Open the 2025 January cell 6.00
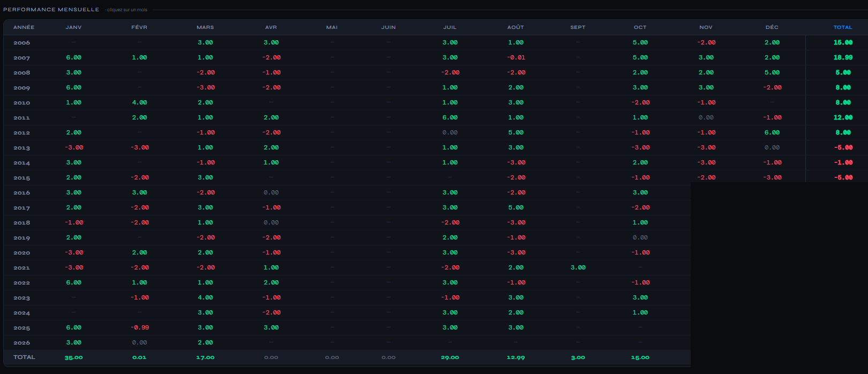Image resolution: width=868 pixels, height=374 pixels. 73,327
